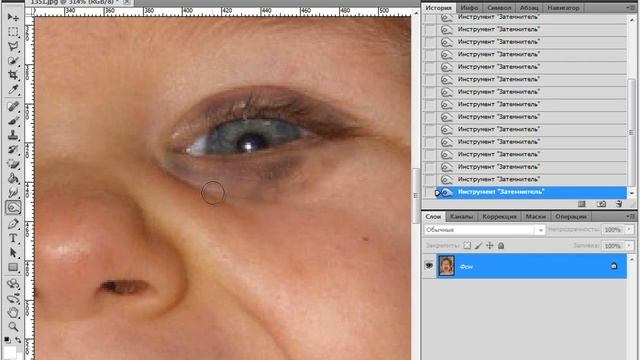Create new document from current history state
The width and height of the screenshot is (640, 360).
pos(582,204)
